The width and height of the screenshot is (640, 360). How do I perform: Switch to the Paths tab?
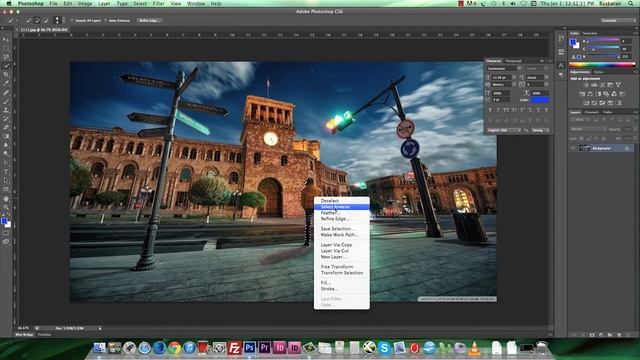(x=607, y=112)
